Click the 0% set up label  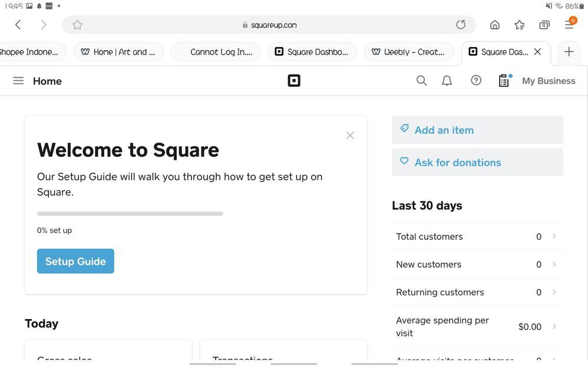coord(54,230)
